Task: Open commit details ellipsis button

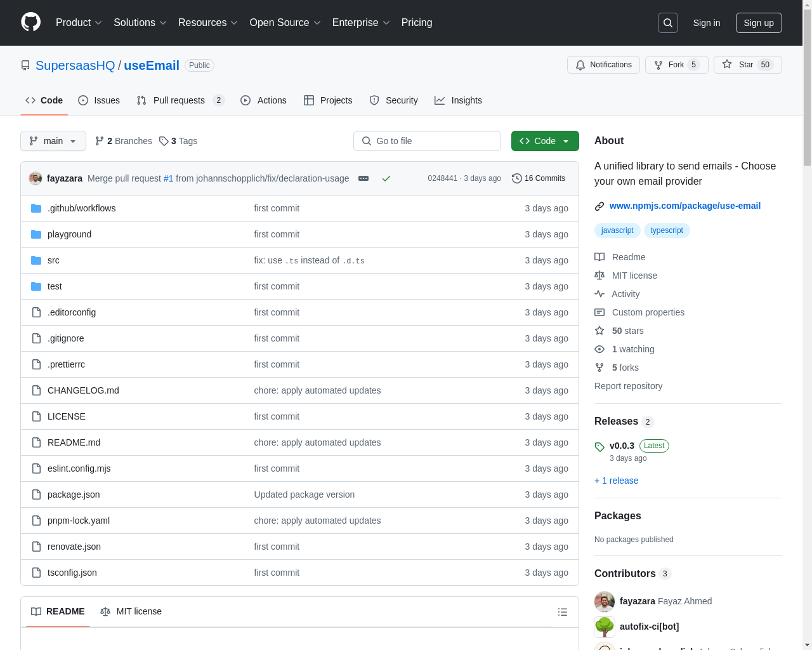Action: [x=363, y=178]
